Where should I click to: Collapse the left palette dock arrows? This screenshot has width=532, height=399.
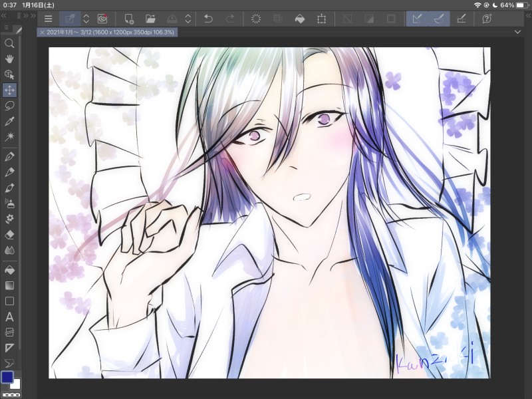tap(4, 15)
